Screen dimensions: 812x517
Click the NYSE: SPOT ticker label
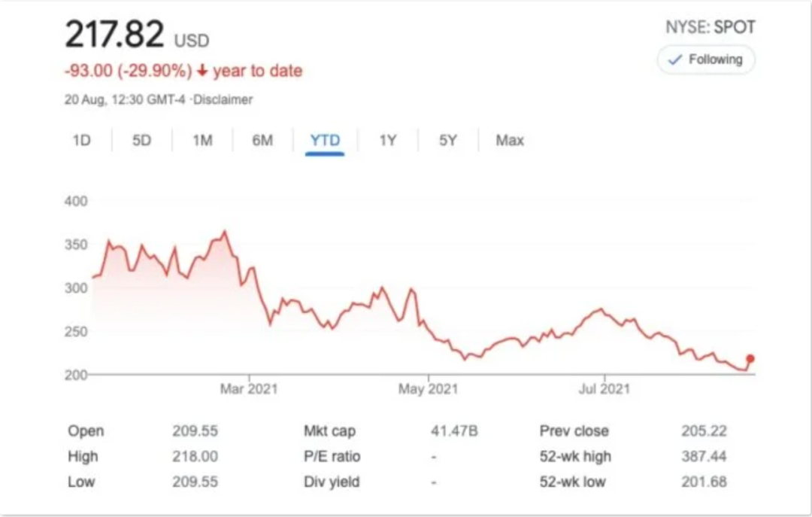coord(710,28)
